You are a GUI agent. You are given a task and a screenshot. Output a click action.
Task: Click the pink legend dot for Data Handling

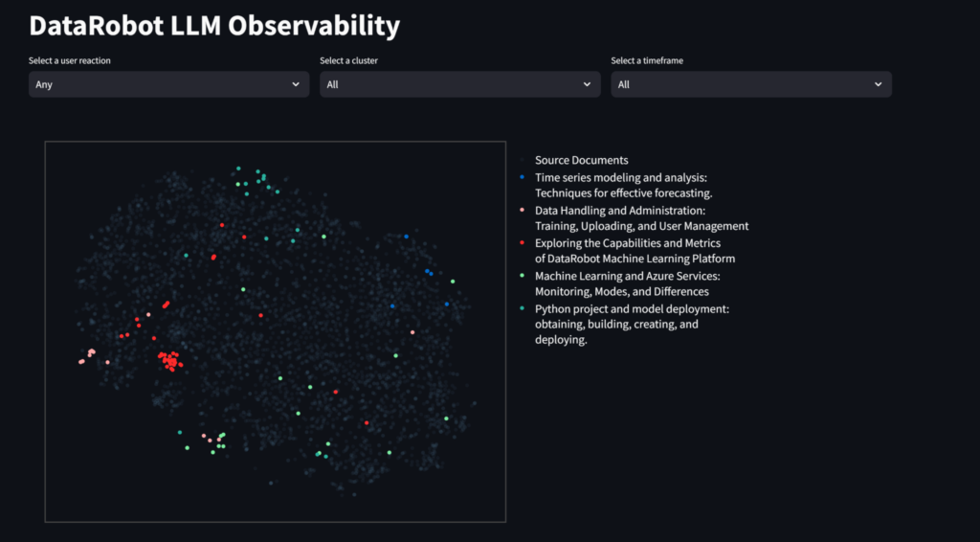(521, 210)
